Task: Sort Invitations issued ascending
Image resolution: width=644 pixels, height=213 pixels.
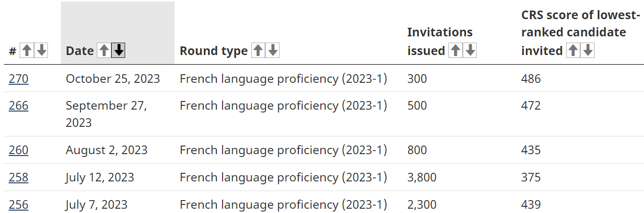Action: pyautogui.click(x=455, y=50)
